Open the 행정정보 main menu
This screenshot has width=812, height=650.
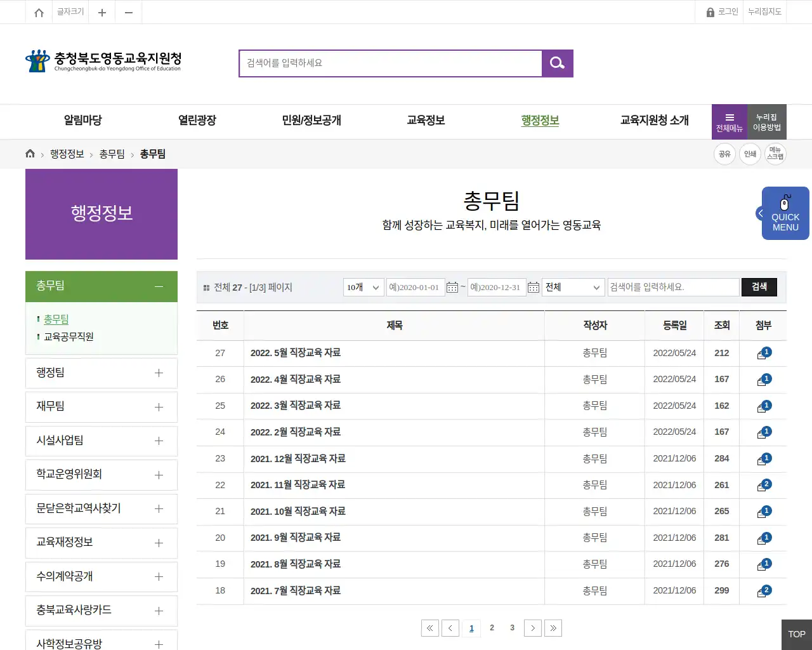point(540,121)
